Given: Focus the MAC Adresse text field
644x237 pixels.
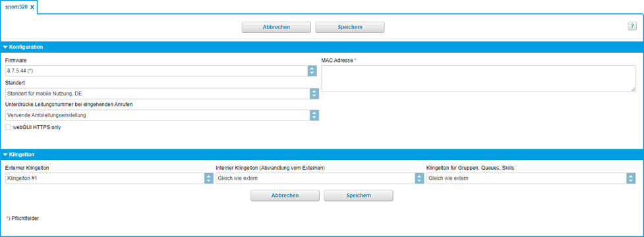Looking at the screenshot, I should [x=479, y=79].
